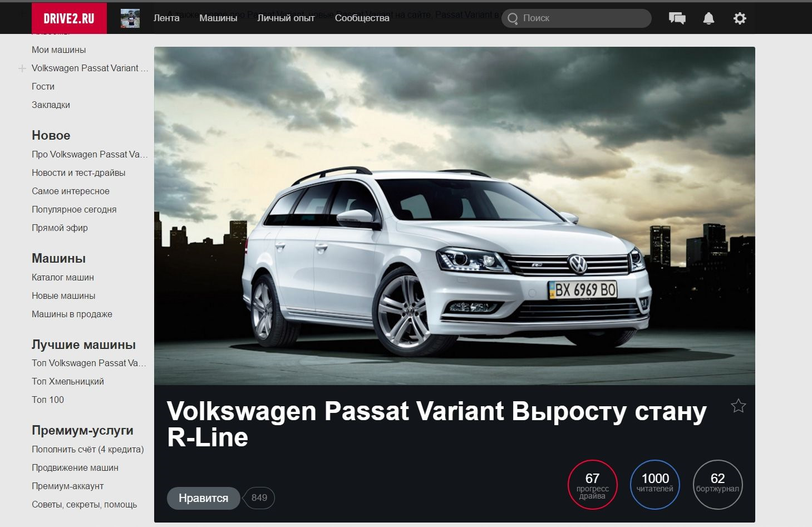Open Volkswagen Passat Variant sidebar link
This screenshot has height=527, width=812.
click(90, 68)
